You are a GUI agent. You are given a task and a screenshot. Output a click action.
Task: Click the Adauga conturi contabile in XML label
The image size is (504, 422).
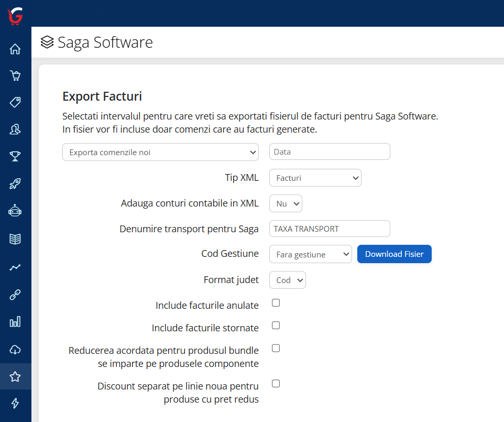tap(190, 203)
